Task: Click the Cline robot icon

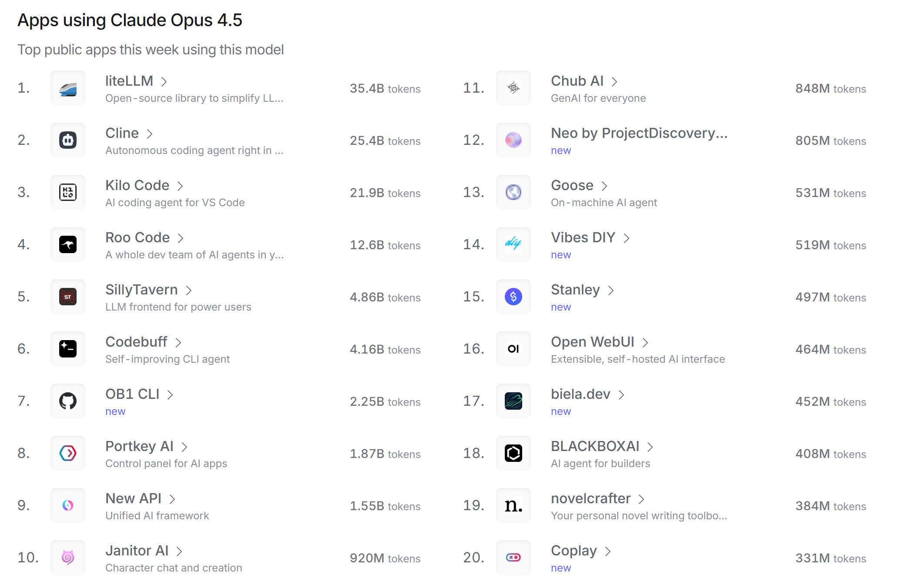Action: [x=68, y=140]
